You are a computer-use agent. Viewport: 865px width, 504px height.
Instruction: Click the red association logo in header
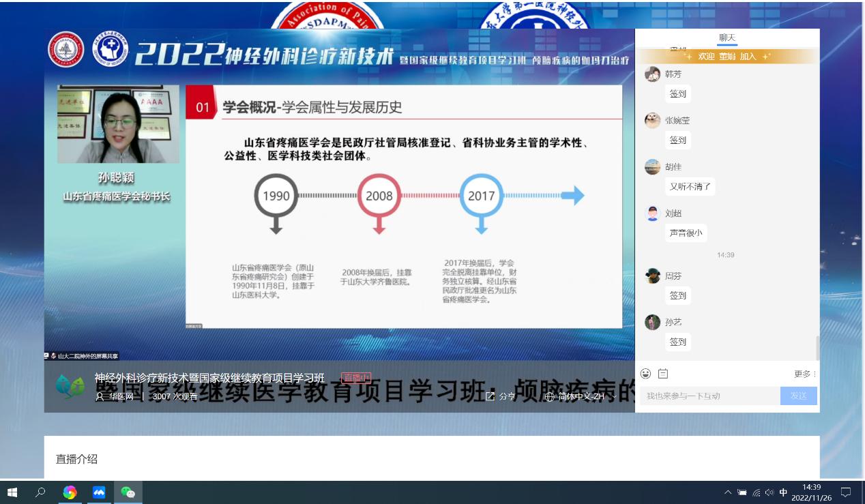click(65, 50)
